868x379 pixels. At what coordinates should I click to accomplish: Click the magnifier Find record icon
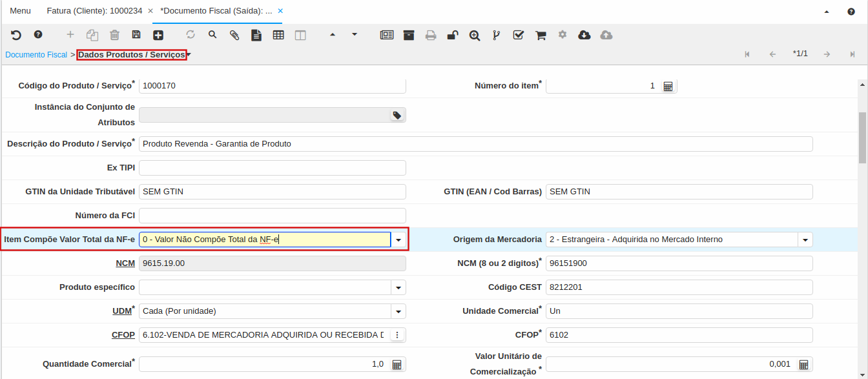coord(212,35)
